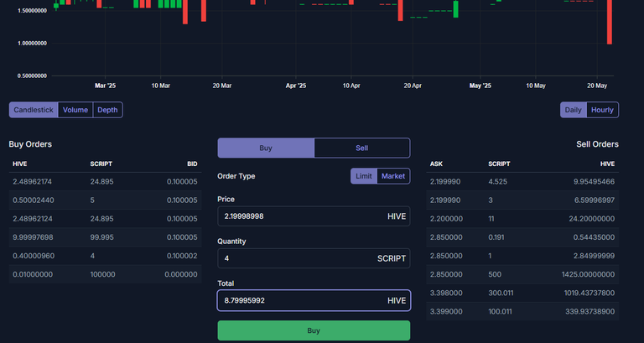Click the May '25 date label on chart

[x=480, y=86]
